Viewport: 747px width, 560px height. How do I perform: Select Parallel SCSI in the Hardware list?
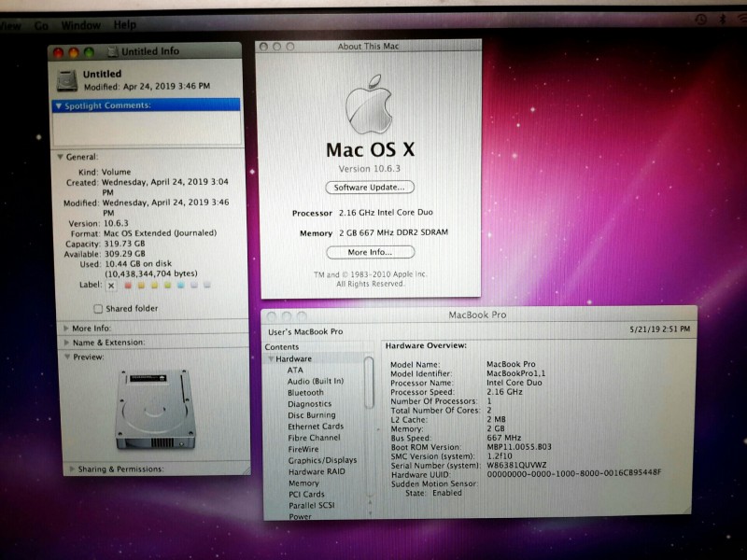312,505
